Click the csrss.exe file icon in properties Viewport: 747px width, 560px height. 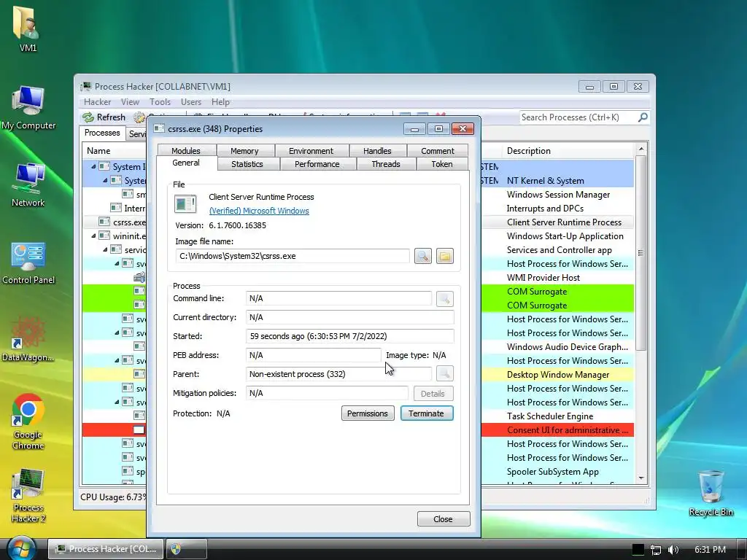[x=185, y=204]
